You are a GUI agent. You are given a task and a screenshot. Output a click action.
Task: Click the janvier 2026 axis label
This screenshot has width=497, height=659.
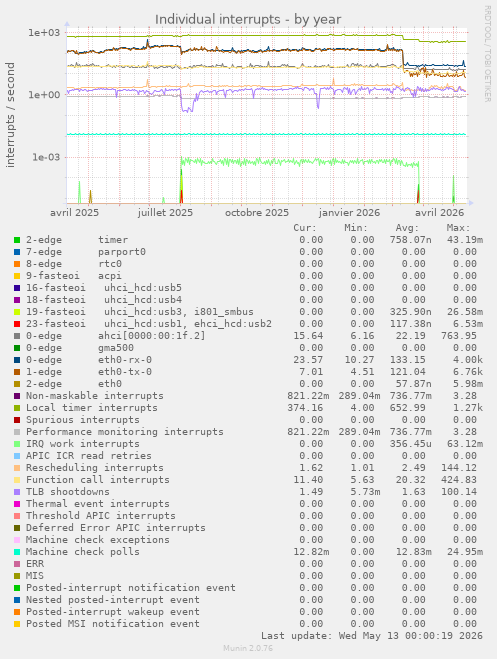349,213
